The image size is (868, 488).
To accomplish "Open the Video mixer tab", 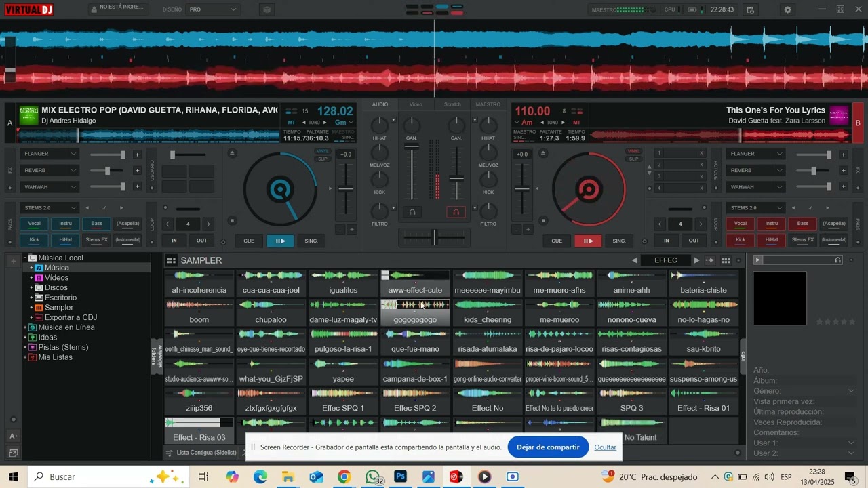I will coord(416,104).
